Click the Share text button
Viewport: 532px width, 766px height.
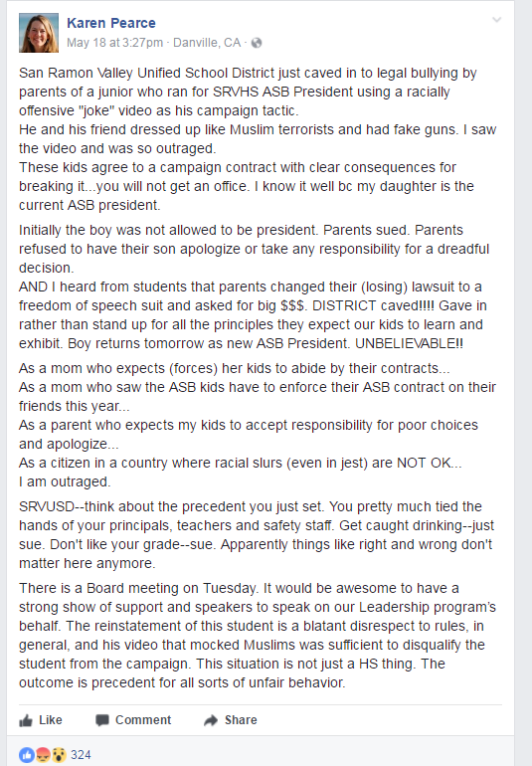pyautogui.click(x=241, y=720)
